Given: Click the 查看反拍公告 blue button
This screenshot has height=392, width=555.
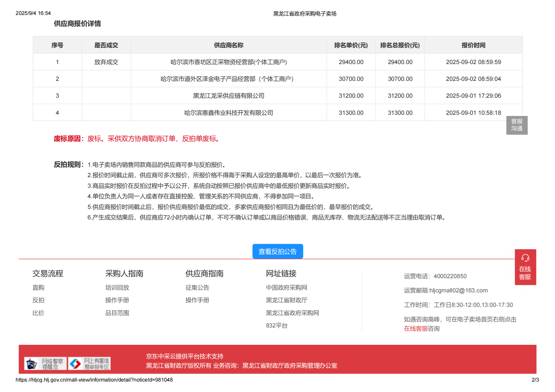Looking at the screenshot, I should [x=277, y=251].
